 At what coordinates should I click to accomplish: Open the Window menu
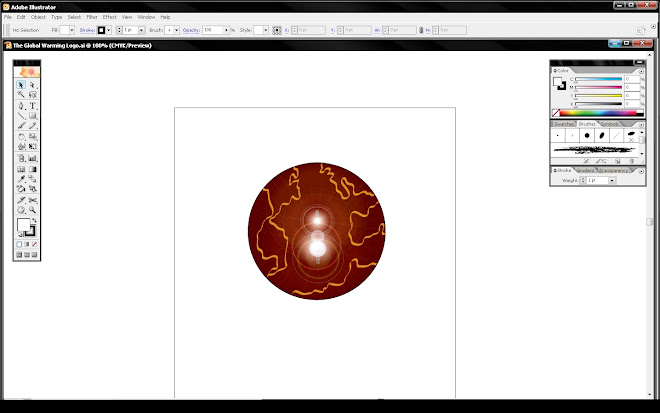point(146,17)
